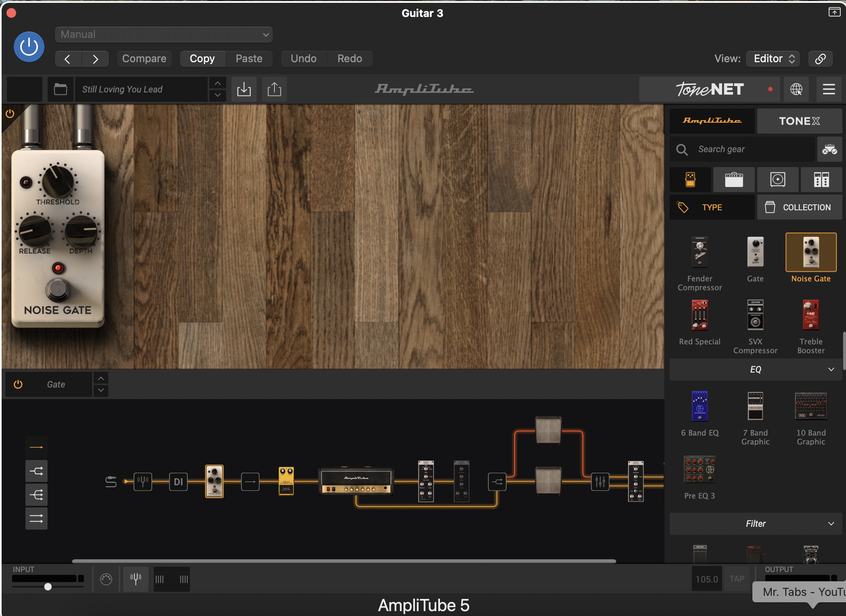Open ToneNET panel
This screenshot has height=616, width=846.
(710, 89)
